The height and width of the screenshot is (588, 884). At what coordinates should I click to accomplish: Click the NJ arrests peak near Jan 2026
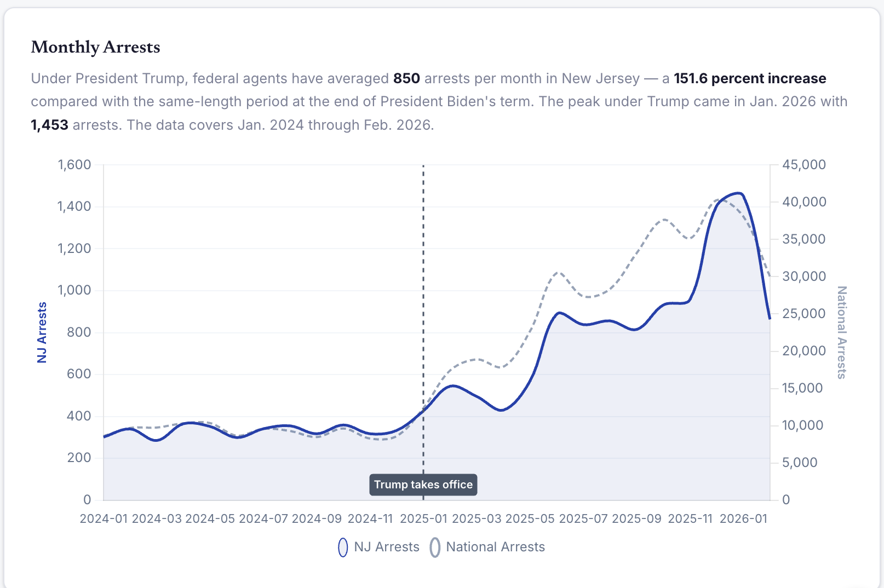point(739,193)
